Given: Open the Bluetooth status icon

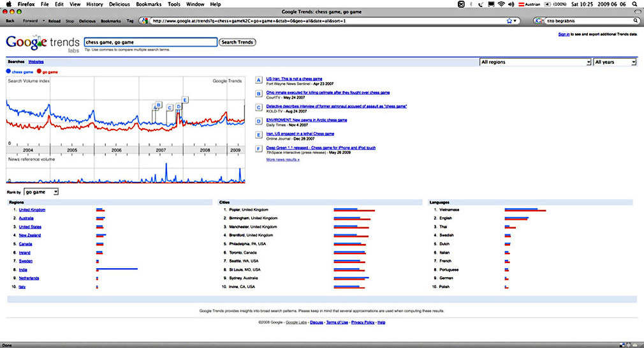Looking at the screenshot, I should pyautogui.click(x=471, y=4).
